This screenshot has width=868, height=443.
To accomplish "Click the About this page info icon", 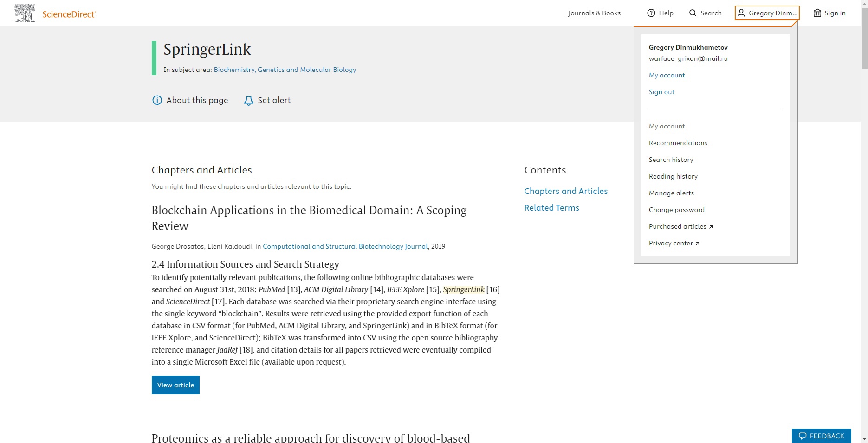I will tap(157, 100).
